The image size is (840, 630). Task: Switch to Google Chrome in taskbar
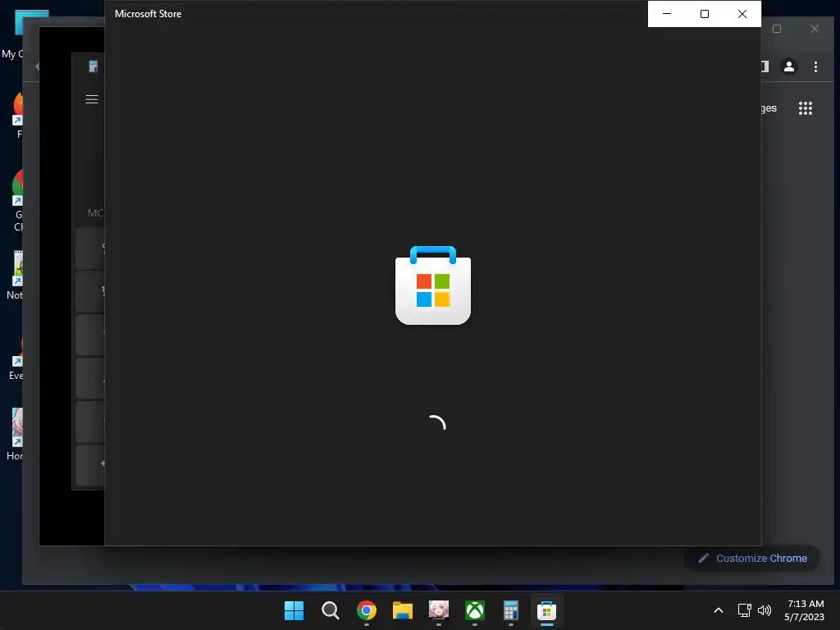coord(367,610)
